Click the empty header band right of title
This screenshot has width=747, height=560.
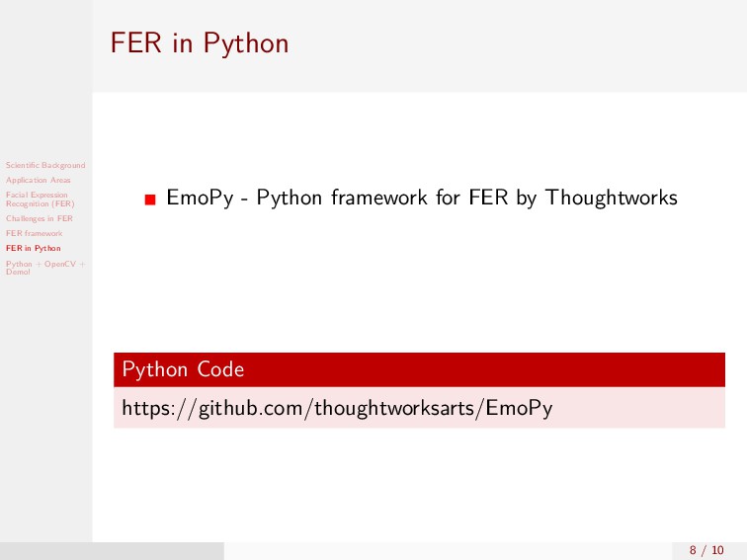pos(518,46)
